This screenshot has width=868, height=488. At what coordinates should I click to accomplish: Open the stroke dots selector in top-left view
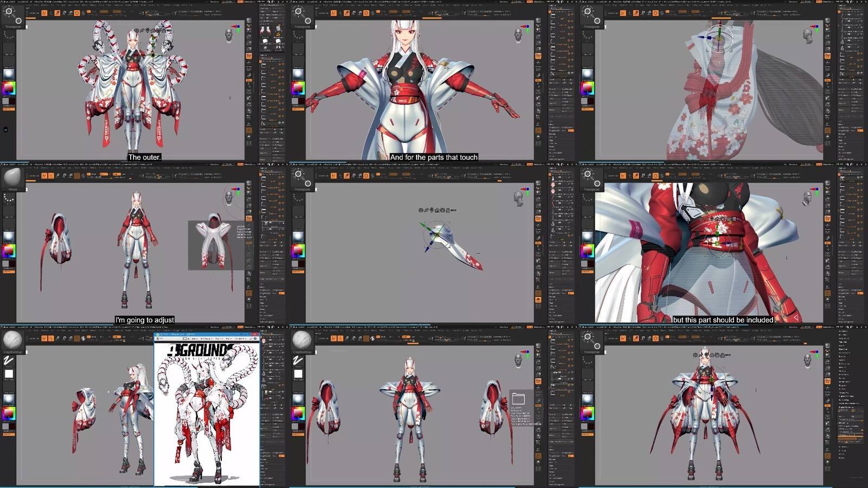9,36
